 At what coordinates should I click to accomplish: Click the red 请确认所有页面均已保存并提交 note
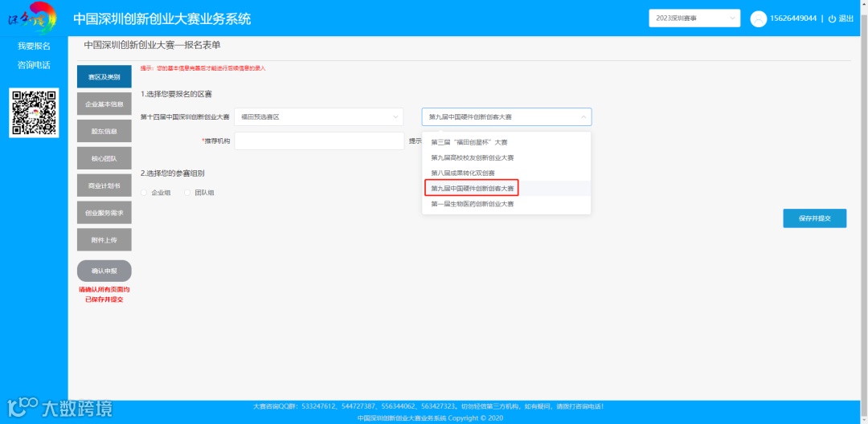pyautogui.click(x=104, y=294)
